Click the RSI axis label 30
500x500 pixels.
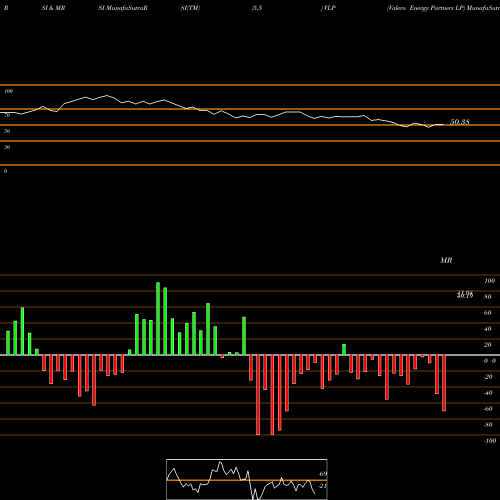click(x=7, y=147)
